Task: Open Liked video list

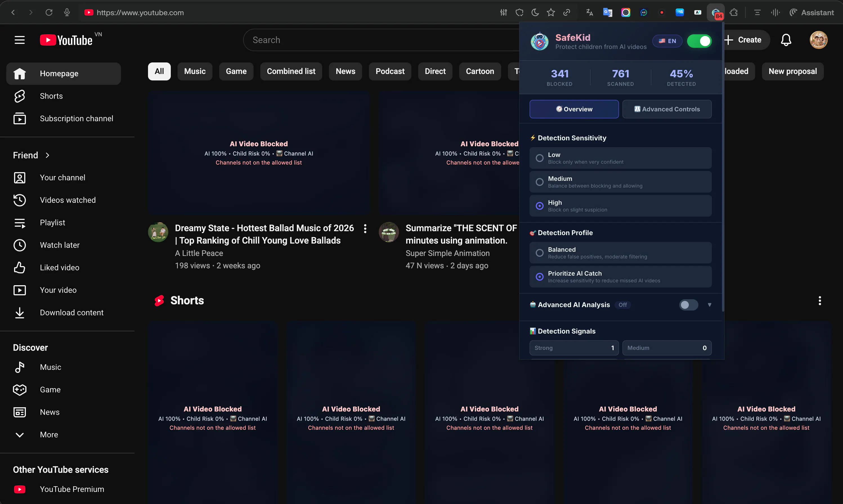Action: tap(64, 268)
